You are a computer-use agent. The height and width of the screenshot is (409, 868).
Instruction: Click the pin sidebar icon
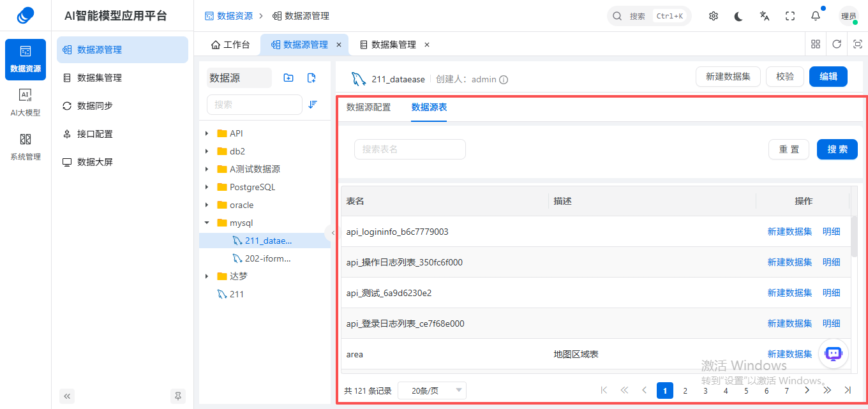pyautogui.click(x=178, y=396)
